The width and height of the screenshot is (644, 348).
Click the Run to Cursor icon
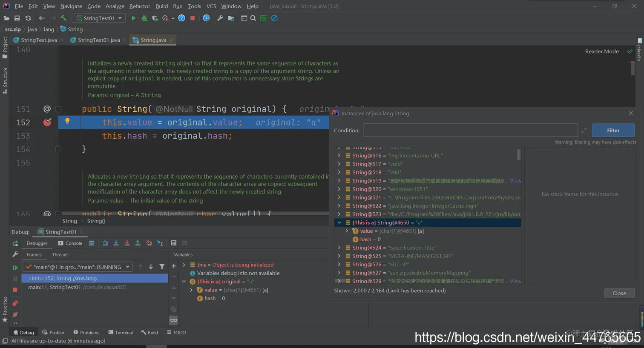(x=160, y=243)
